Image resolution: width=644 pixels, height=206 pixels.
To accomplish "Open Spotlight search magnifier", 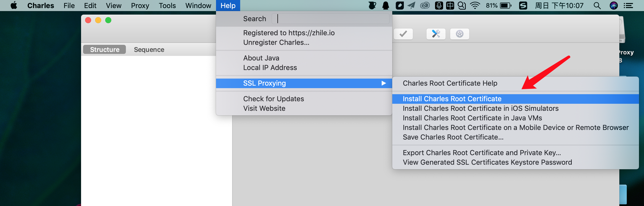I will [597, 6].
